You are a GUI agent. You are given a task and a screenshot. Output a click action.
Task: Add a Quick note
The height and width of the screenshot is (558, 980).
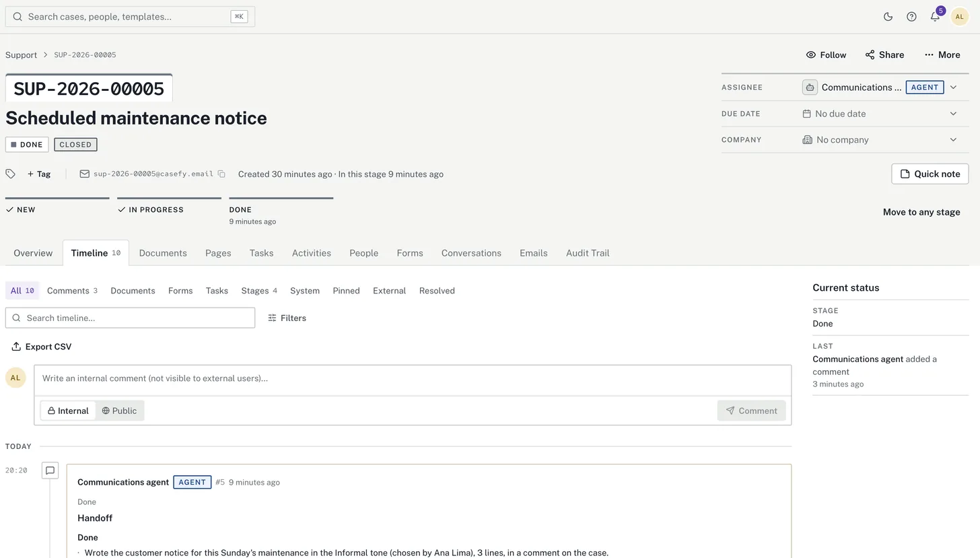[x=930, y=174]
